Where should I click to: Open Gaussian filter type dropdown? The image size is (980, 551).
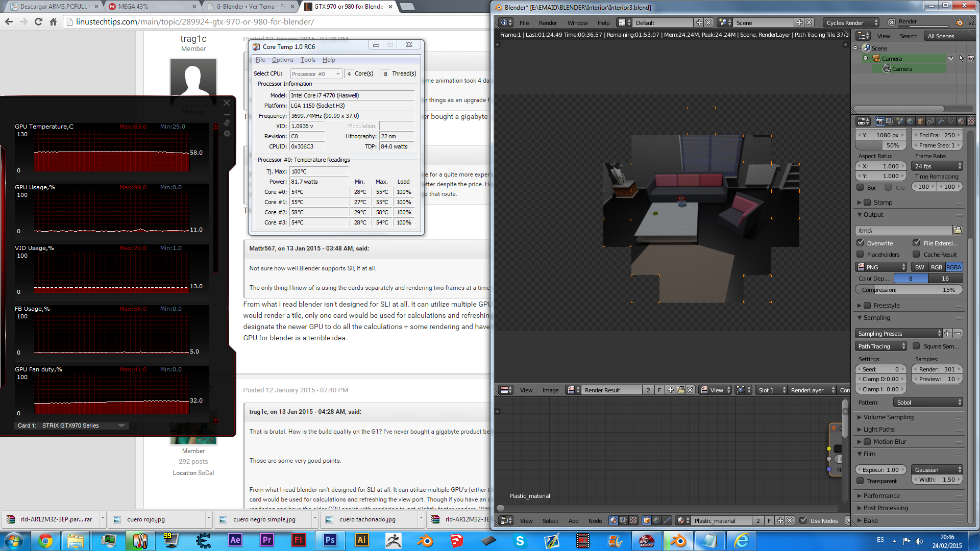(937, 469)
